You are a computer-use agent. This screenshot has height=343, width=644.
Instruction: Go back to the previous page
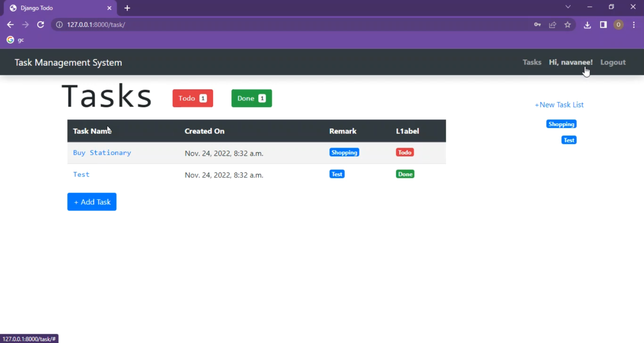click(10, 24)
